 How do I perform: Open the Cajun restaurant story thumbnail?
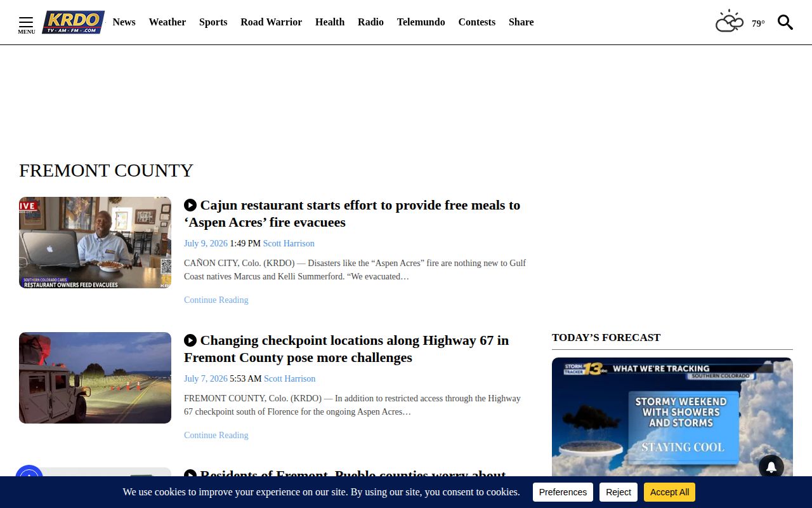(x=95, y=243)
